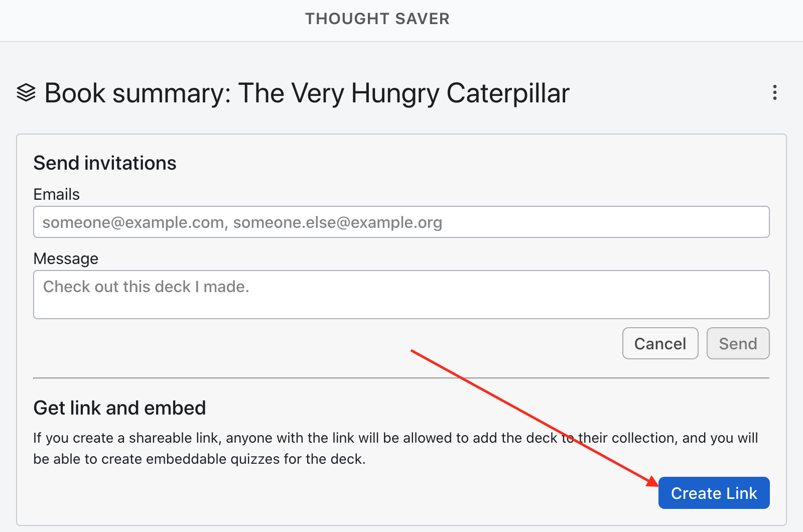Select the "Send invitations" heading
803x532 pixels.
pos(105,163)
